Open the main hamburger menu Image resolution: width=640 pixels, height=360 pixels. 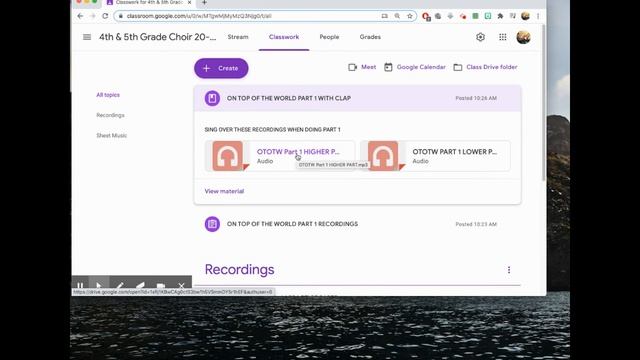click(87, 37)
